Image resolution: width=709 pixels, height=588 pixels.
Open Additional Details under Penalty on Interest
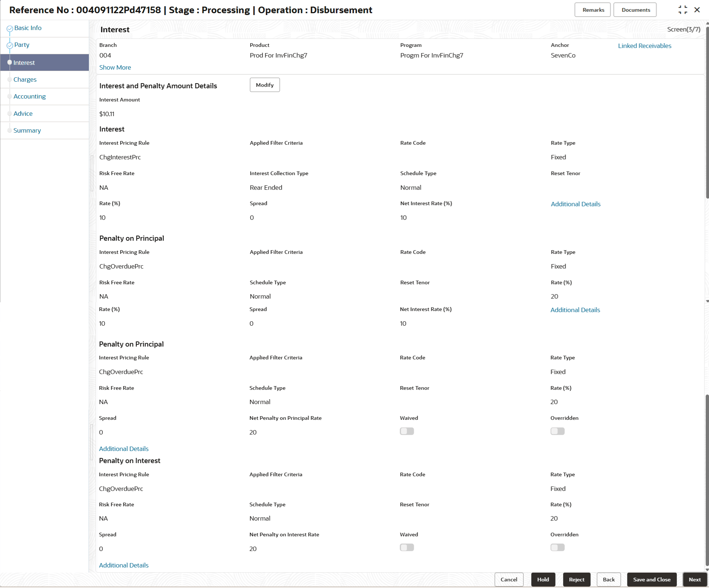[x=123, y=565]
